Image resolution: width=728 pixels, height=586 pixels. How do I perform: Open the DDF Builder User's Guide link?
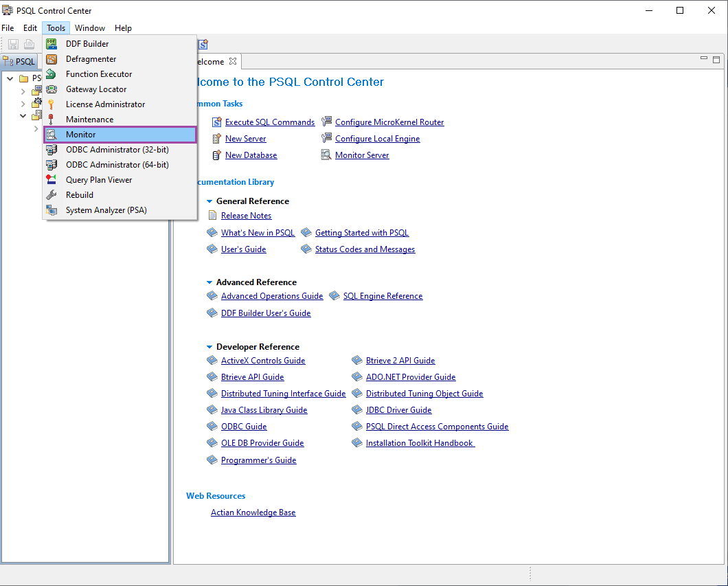tap(266, 313)
